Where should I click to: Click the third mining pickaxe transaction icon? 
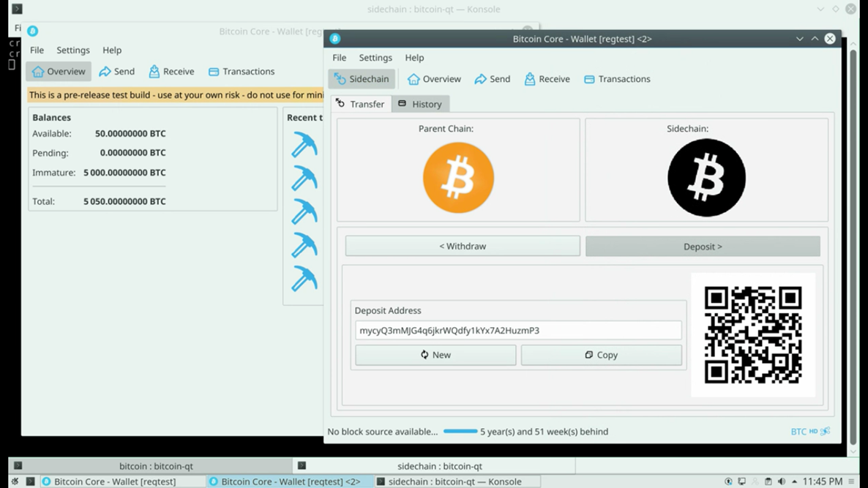(x=304, y=211)
